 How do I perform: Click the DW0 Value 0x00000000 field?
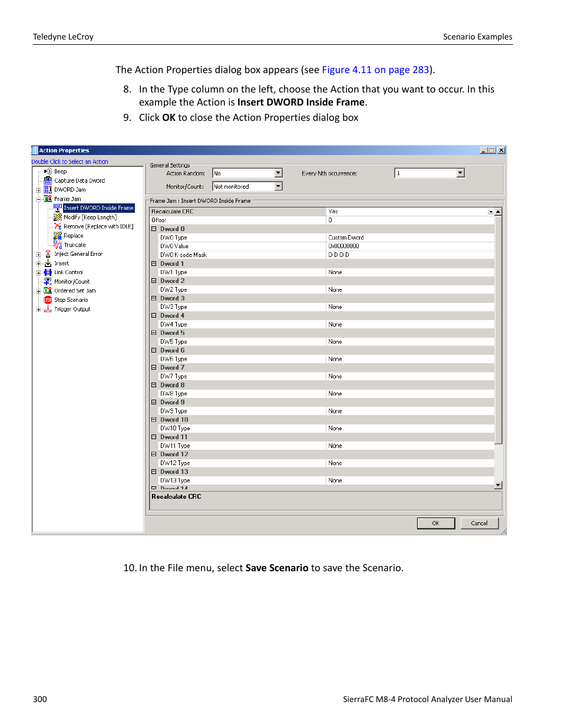pyautogui.click(x=410, y=246)
